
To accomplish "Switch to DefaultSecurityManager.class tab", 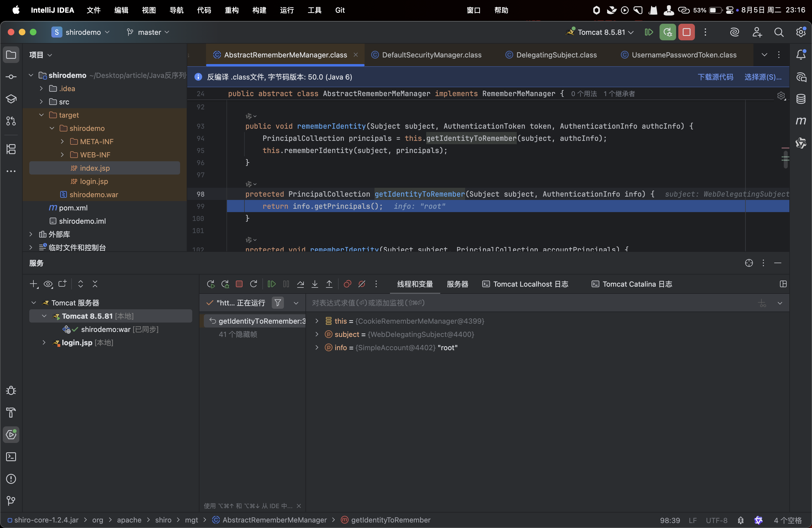I will (431, 55).
